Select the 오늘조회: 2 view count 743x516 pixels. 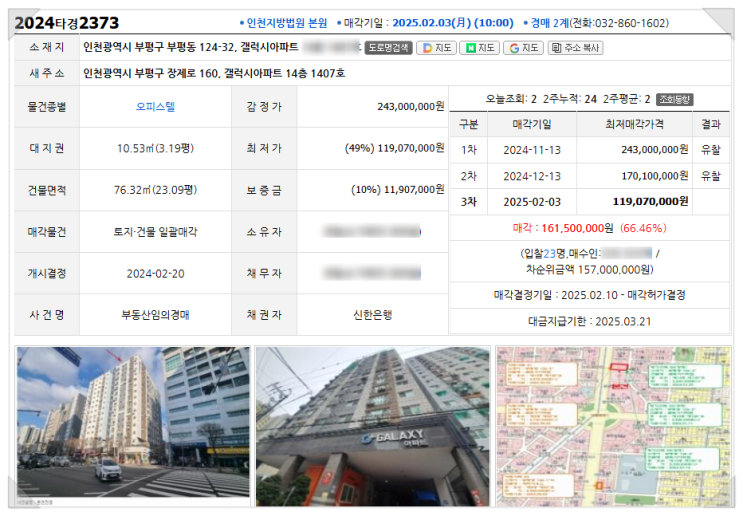(x=511, y=99)
